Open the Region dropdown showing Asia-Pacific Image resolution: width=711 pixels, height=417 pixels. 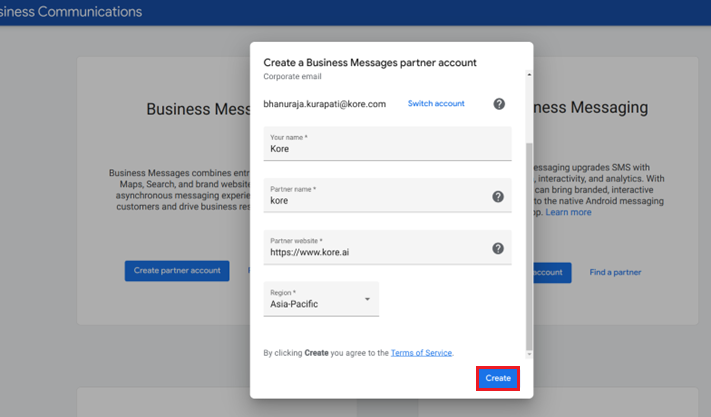click(x=321, y=299)
